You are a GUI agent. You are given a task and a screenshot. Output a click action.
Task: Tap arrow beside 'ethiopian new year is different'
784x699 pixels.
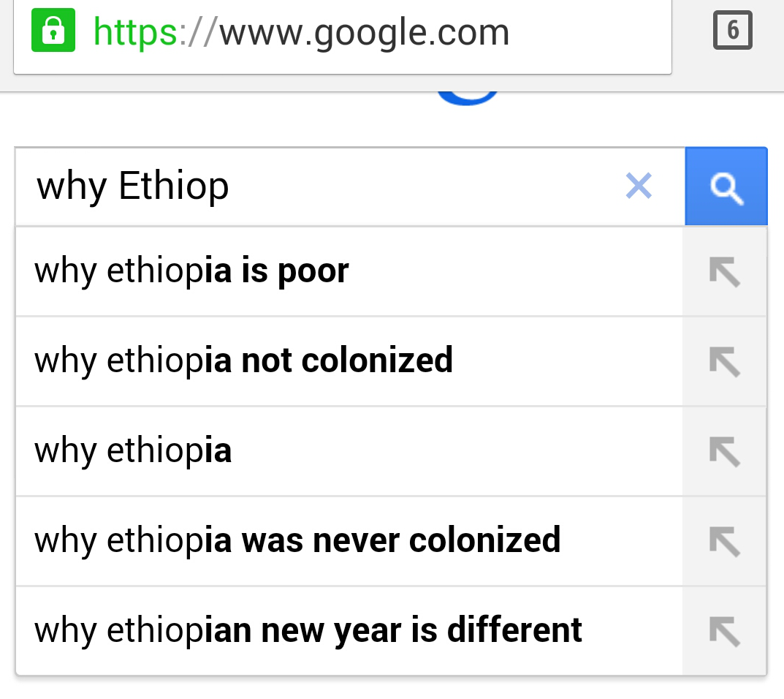click(725, 632)
